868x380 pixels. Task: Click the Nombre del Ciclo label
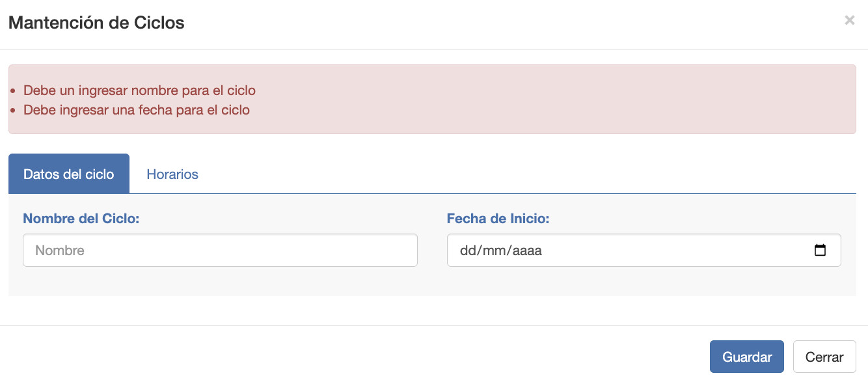pyautogui.click(x=81, y=219)
